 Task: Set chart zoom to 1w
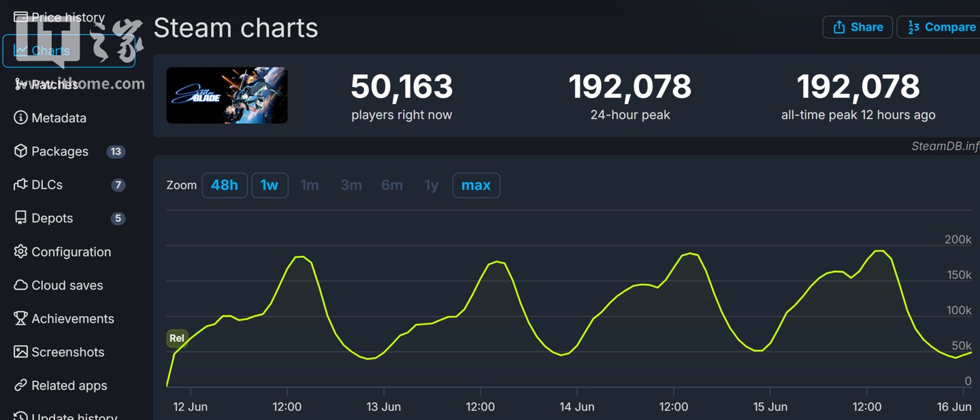point(269,185)
